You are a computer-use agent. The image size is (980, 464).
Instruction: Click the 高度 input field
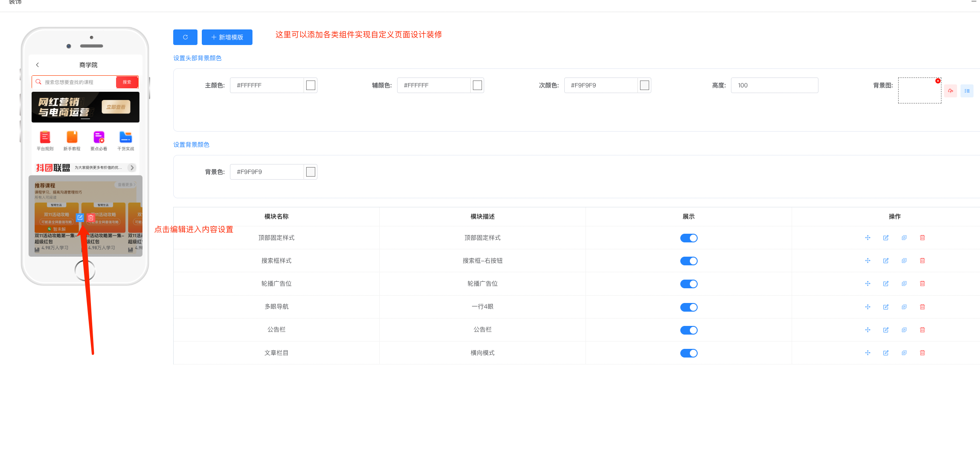[775, 85]
